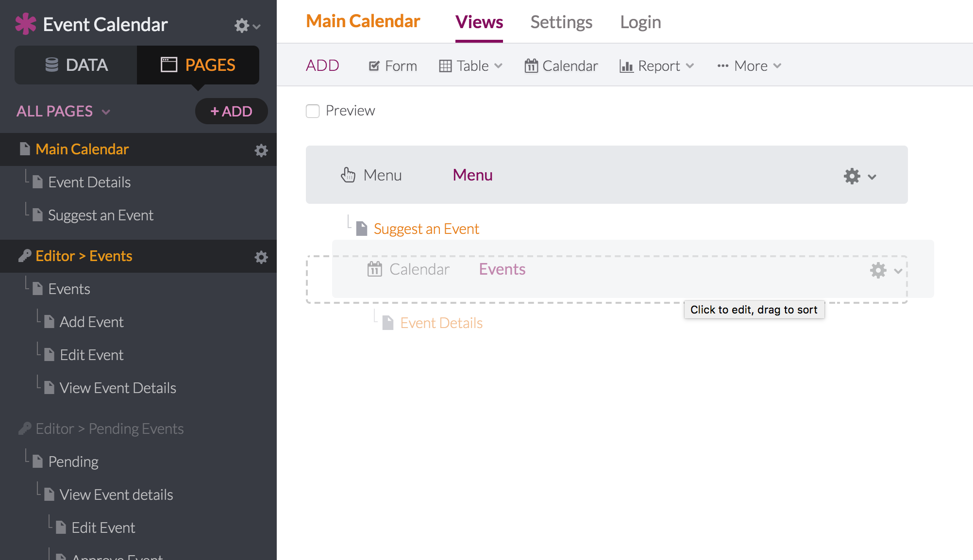
Task: Open the Editor > Events gear settings
Action: [x=261, y=257]
